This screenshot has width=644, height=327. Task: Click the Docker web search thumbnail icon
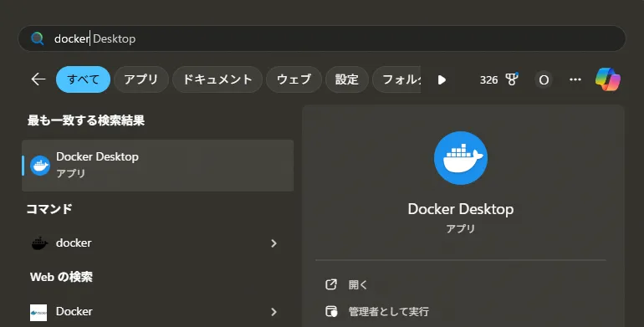click(x=38, y=313)
